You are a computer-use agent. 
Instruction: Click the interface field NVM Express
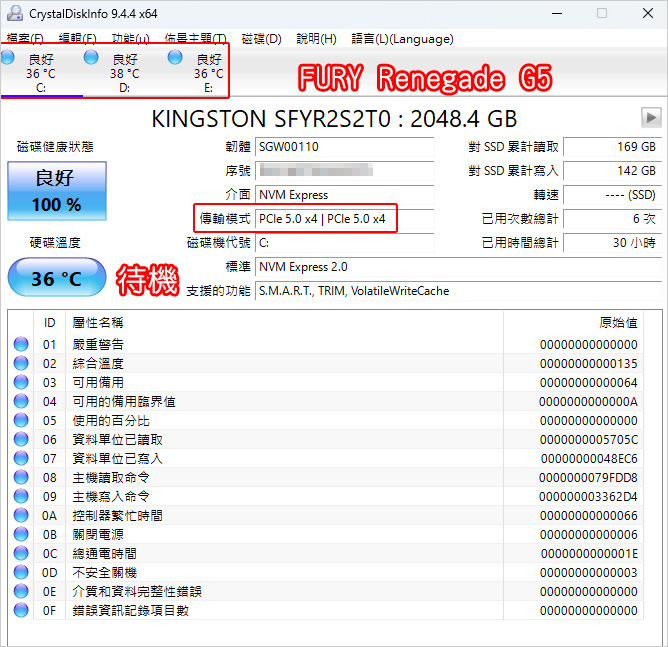tap(344, 195)
